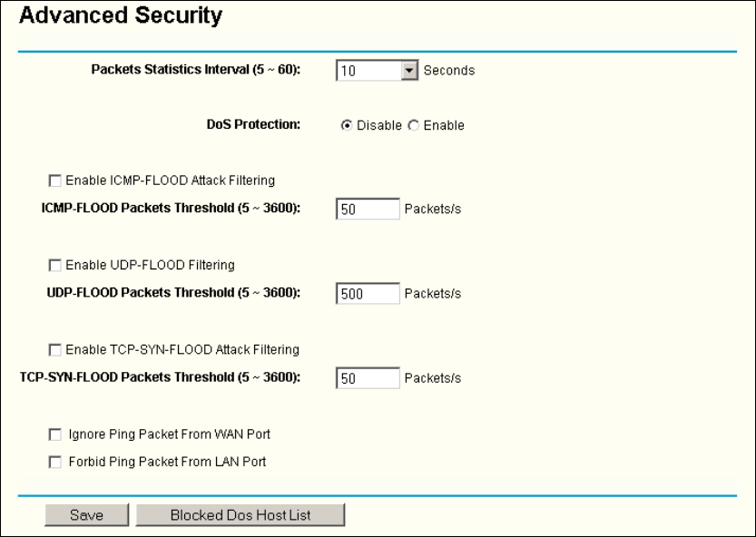Click the UDP-FLOOD Packets Threshold input
Screen dimensions: 756x537
pyautogui.click(x=367, y=294)
